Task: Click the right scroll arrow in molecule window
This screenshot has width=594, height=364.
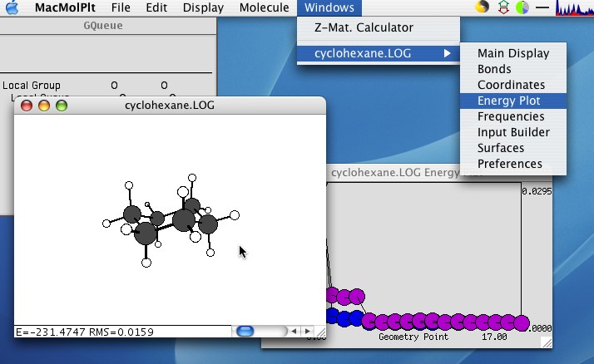Action: point(305,331)
